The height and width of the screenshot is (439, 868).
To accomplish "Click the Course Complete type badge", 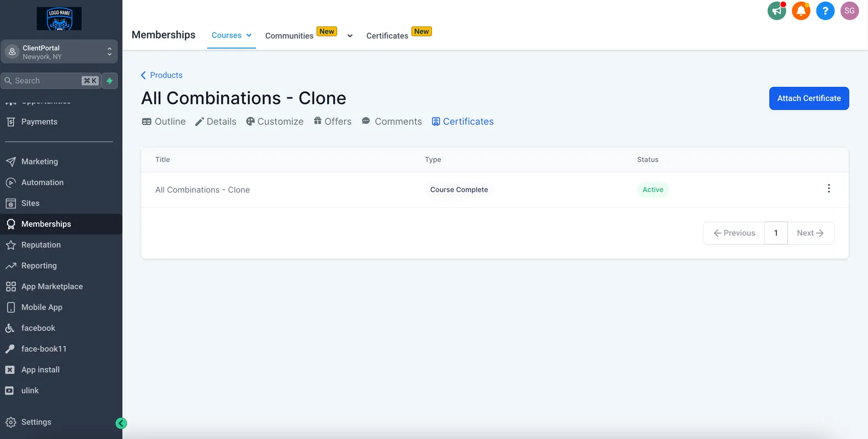I will click(x=459, y=190).
